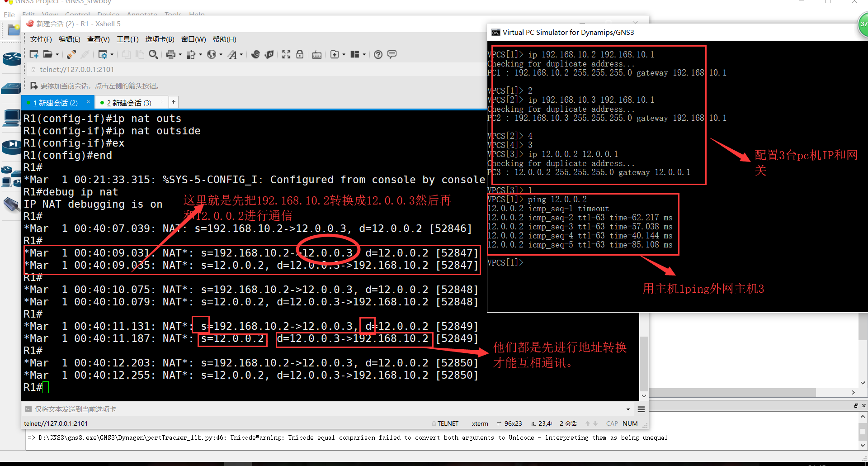Open the GNS3 File menu
Viewport: 868px width, 466px height.
click(x=9, y=14)
